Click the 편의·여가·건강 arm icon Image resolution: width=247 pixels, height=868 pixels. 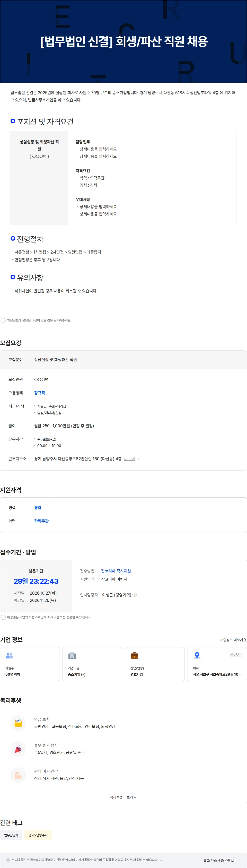click(18, 775)
